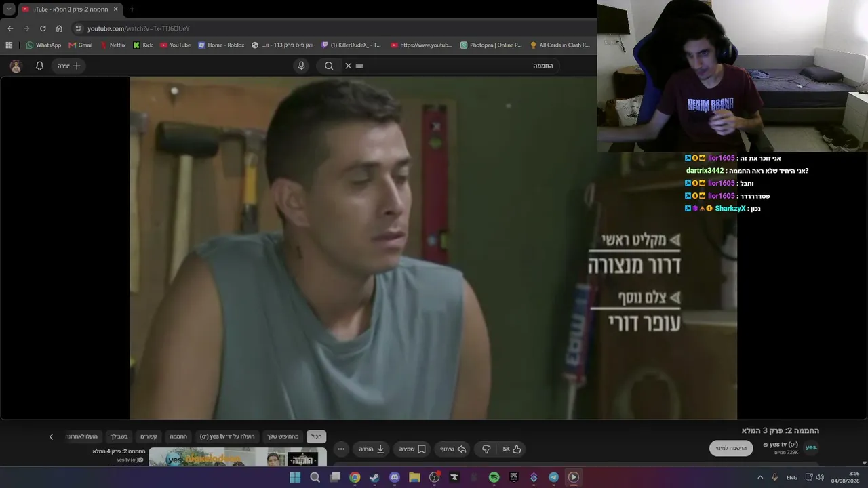Open the https://www.youtub... bookmark

[421, 45]
